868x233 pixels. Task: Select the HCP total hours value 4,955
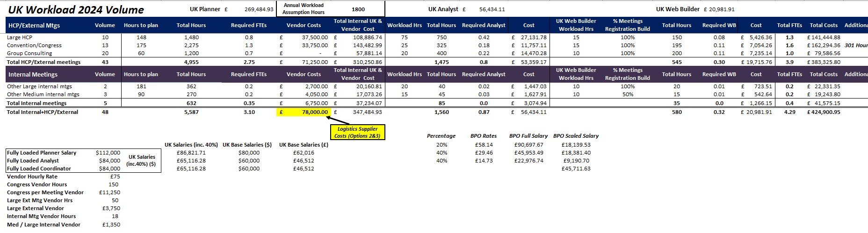pos(191,62)
